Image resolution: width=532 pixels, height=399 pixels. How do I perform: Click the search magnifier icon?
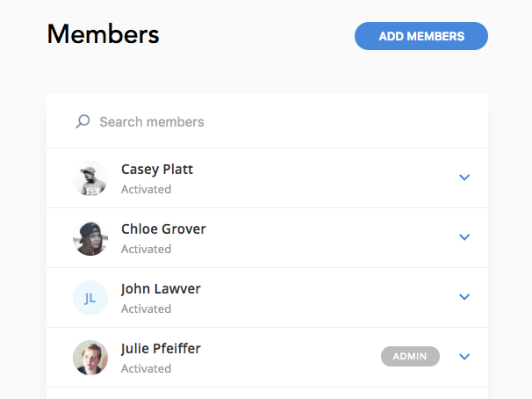click(x=83, y=121)
